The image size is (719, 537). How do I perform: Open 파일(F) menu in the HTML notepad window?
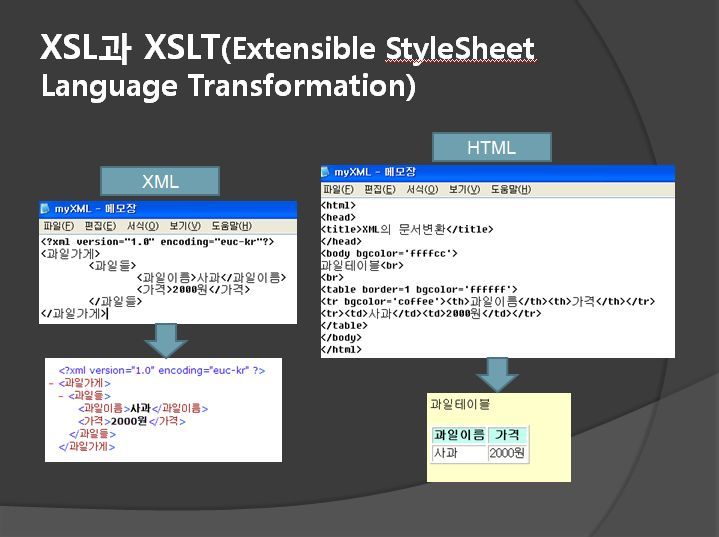338,189
